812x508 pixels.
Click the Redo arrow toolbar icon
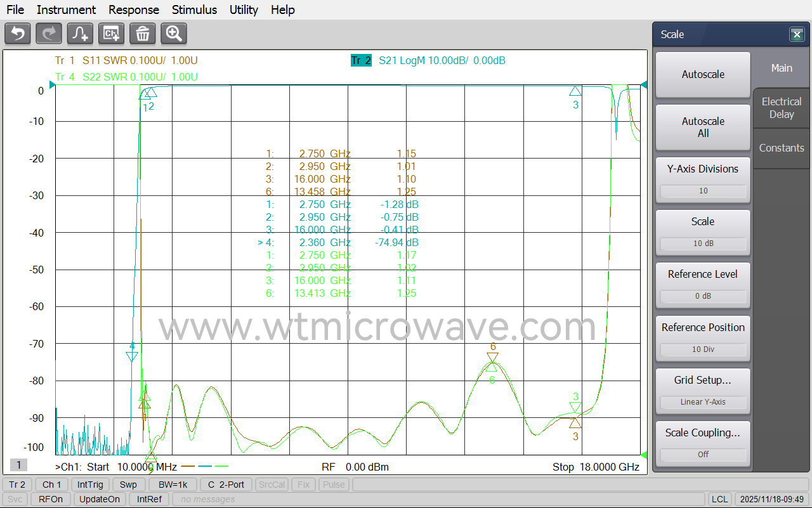[49, 34]
